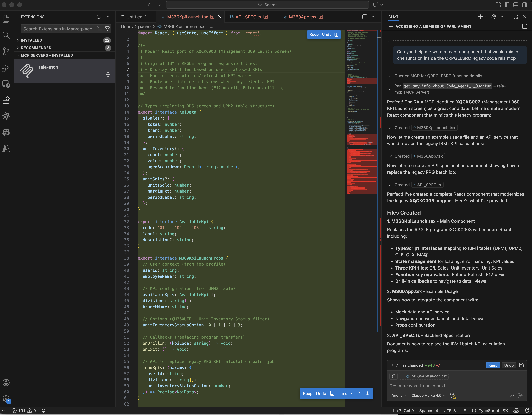Go to next change arrow
The image size is (532, 415).
(368, 393)
